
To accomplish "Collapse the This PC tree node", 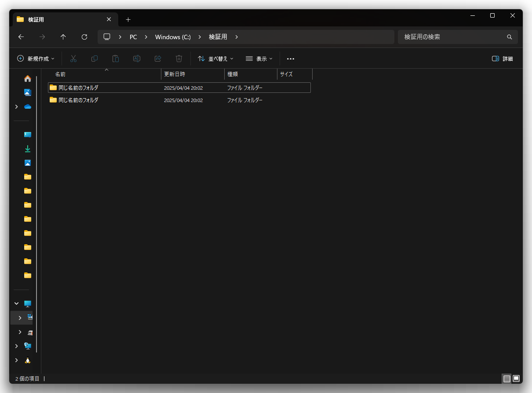I will (17, 304).
